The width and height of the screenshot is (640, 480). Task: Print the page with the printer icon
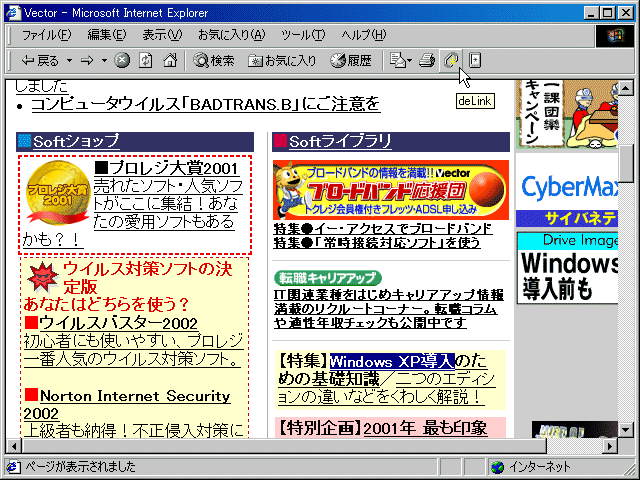427,61
